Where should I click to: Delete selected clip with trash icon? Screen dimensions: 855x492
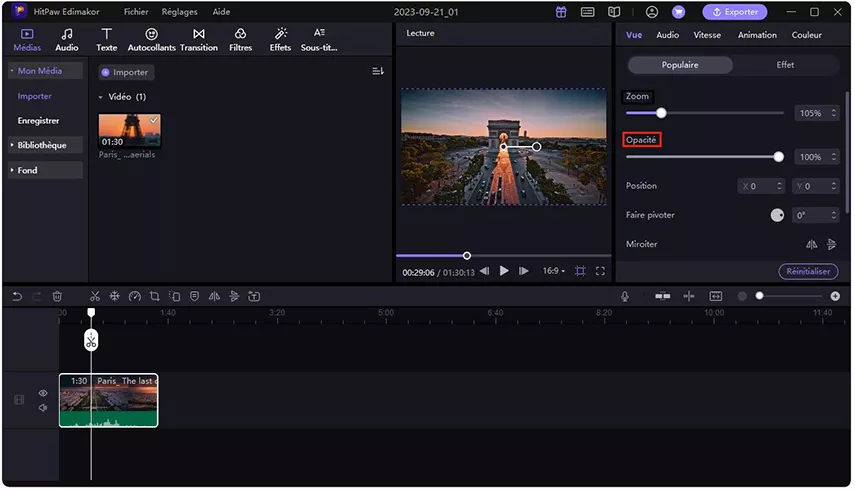coord(57,297)
